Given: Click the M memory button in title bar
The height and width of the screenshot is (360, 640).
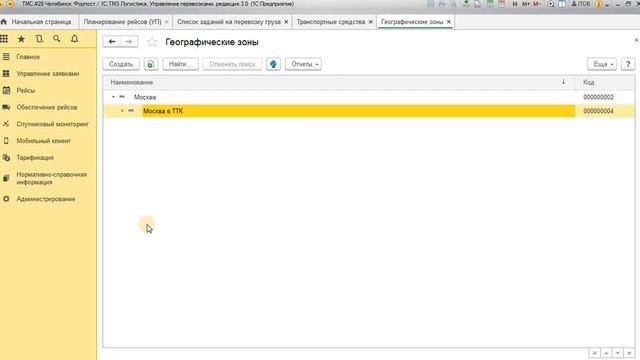Looking at the screenshot, I should coord(515,4).
